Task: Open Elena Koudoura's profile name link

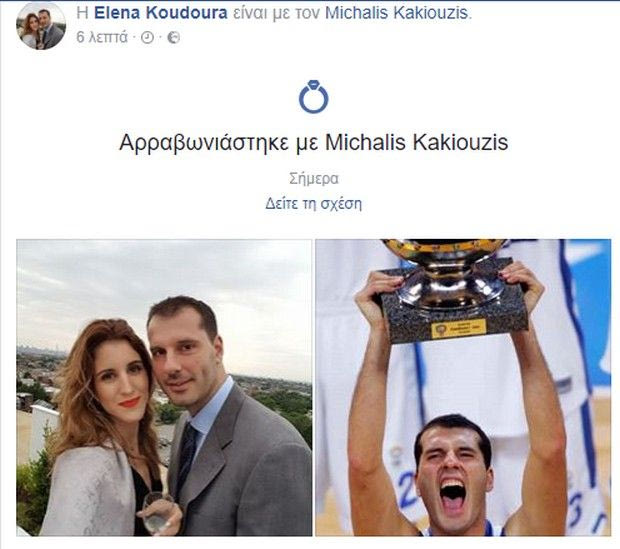Action: click(x=161, y=13)
